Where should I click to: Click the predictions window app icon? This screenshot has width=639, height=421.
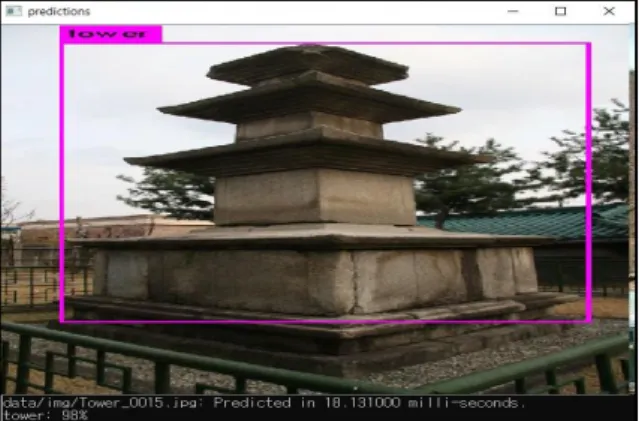[13, 11]
